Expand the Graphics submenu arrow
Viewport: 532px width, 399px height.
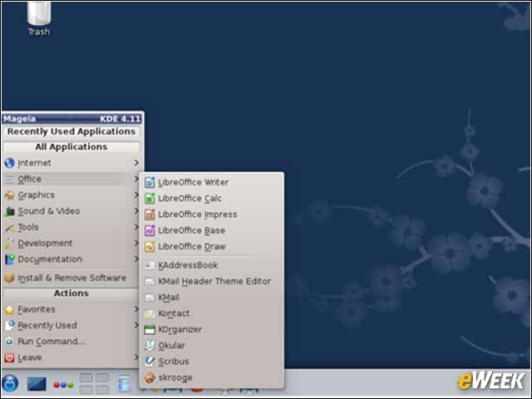click(x=136, y=195)
